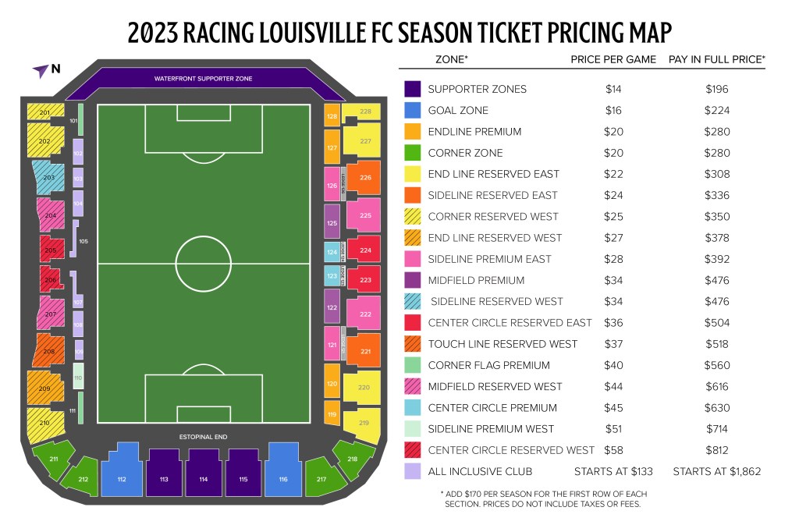The height and width of the screenshot is (532, 799).
Task: Click the Center Circle Premium legend label
Action: 492,408
